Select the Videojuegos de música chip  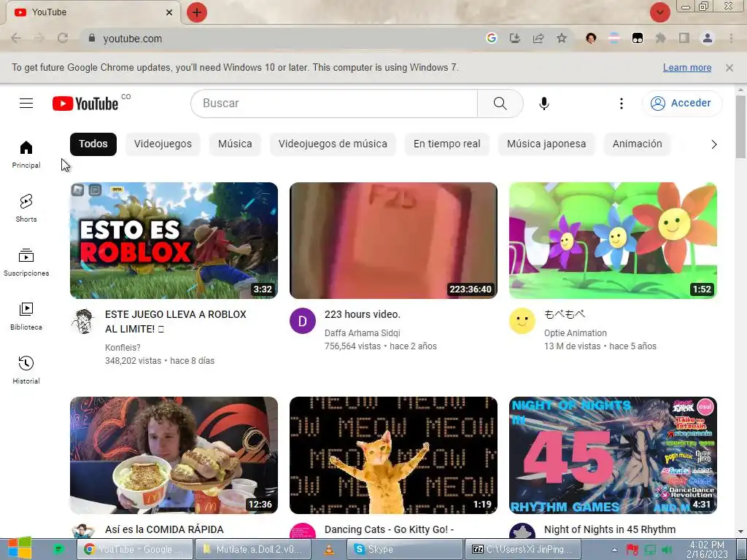tap(333, 144)
